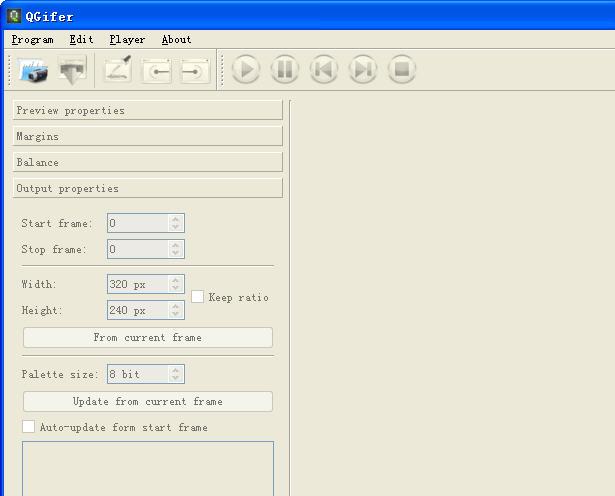Image resolution: width=615 pixels, height=496 pixels.
Task: Open the Program menu
Action: click(32, 40)
